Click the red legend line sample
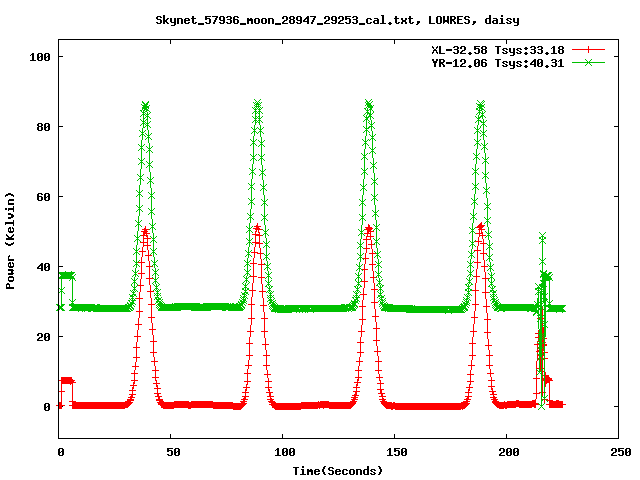Screen dimensions: 640x480 point(588,50)
